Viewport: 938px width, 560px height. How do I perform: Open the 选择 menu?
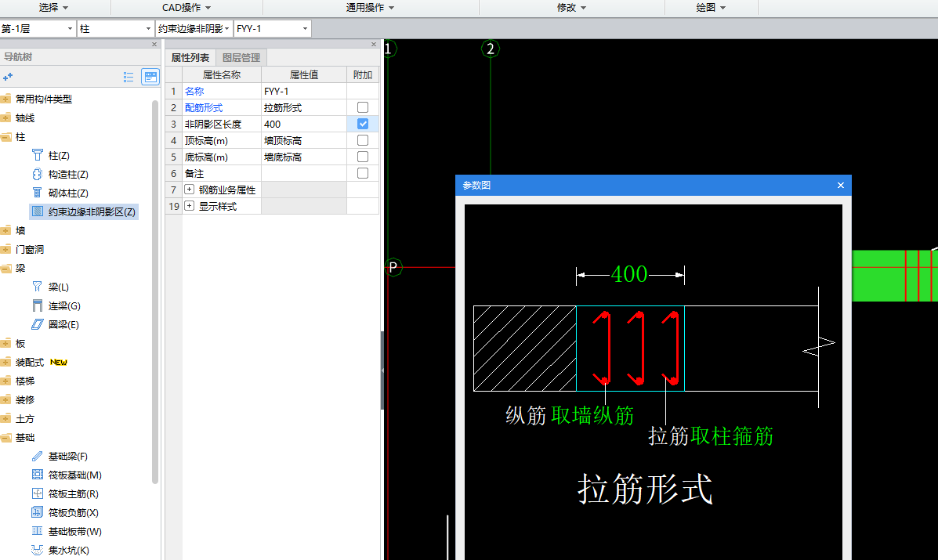click(x=53, y=8)
